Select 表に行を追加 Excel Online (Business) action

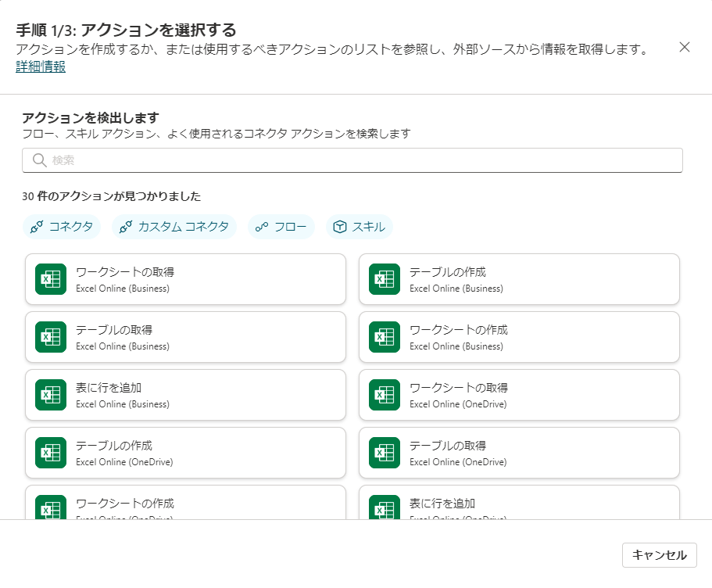(x=185, y=395)
